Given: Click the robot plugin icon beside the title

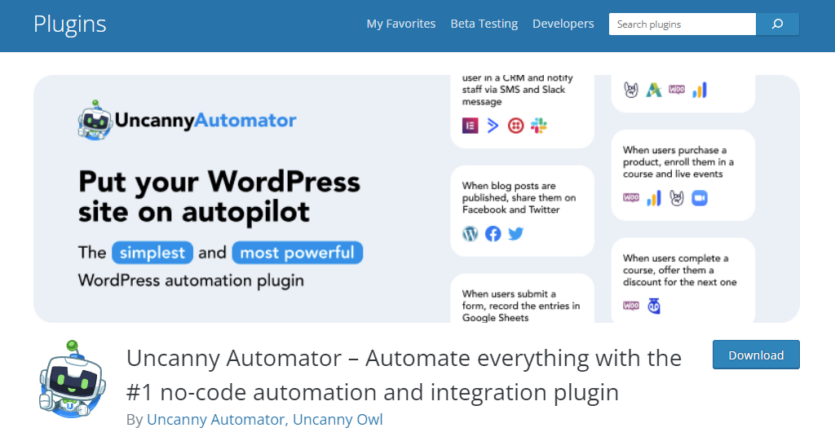Looking at the screenshot, I should click(72, 379).
